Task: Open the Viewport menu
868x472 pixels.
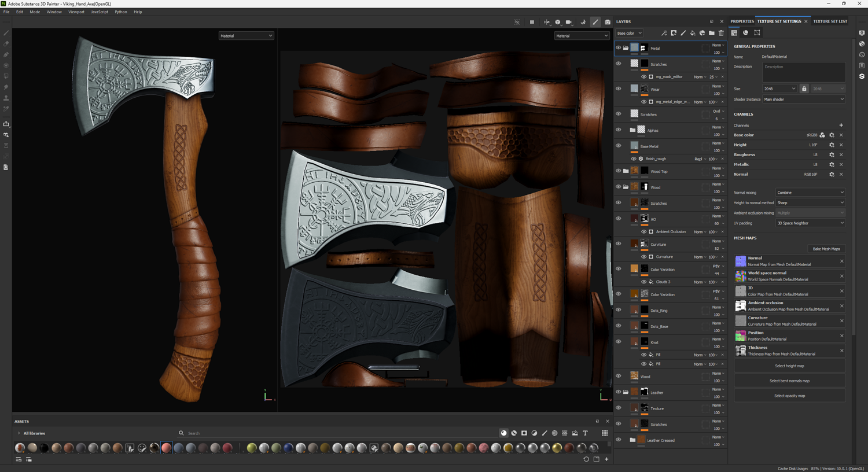Action: [x=76, y=12]
